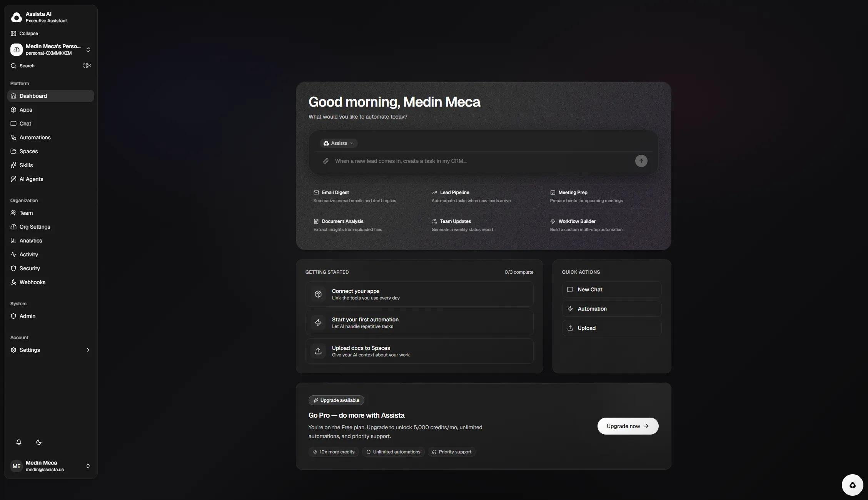Click the 10x more credits chip
The image size is (868, 500).
pos(334,452)
